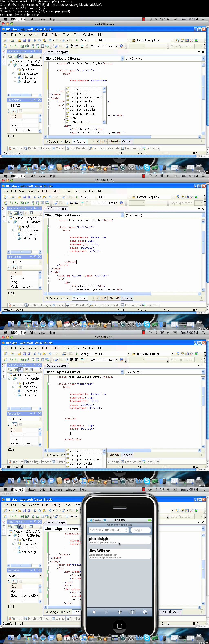Tap the pages icon in iPhone Safari toolbar
Screen dimensions: 209x644
click(x=145, y=612)
